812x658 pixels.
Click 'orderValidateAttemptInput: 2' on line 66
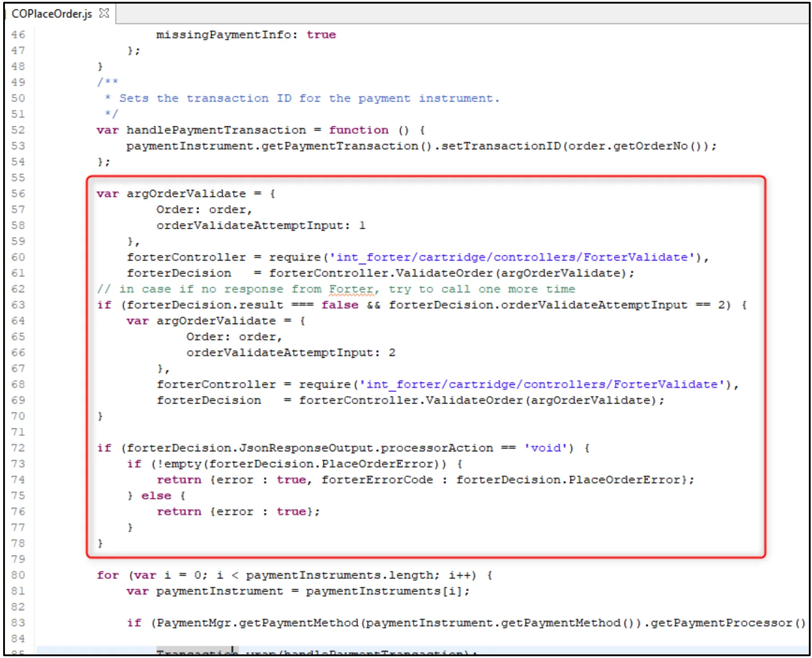point(291,353)
